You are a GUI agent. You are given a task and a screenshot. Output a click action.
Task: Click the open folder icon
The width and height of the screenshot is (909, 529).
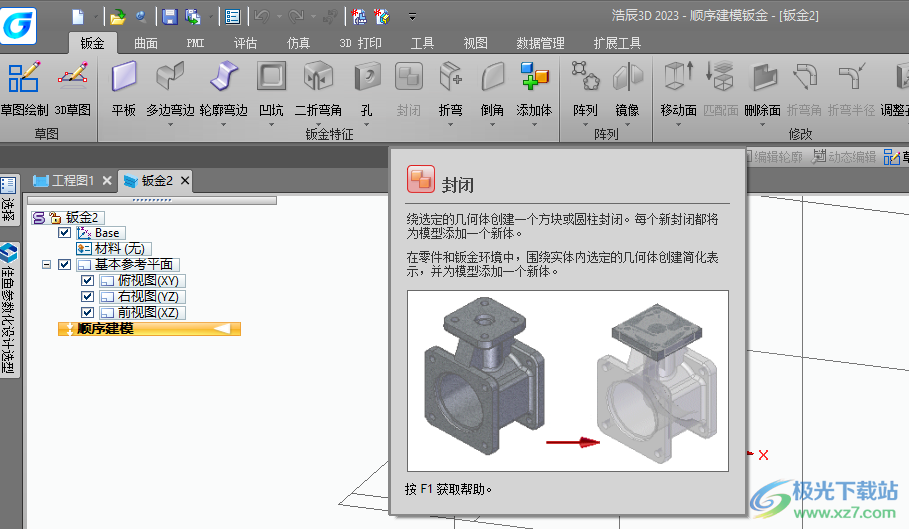(x=118, y=17)
